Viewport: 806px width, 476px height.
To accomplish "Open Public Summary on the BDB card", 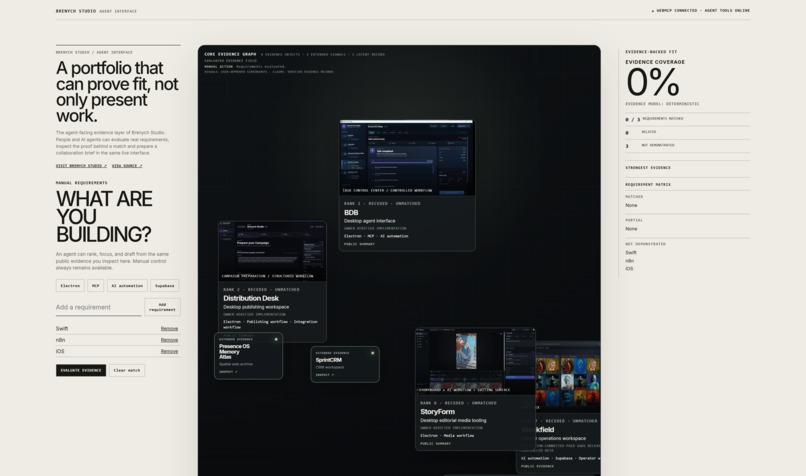I will [x=359, y=244].
